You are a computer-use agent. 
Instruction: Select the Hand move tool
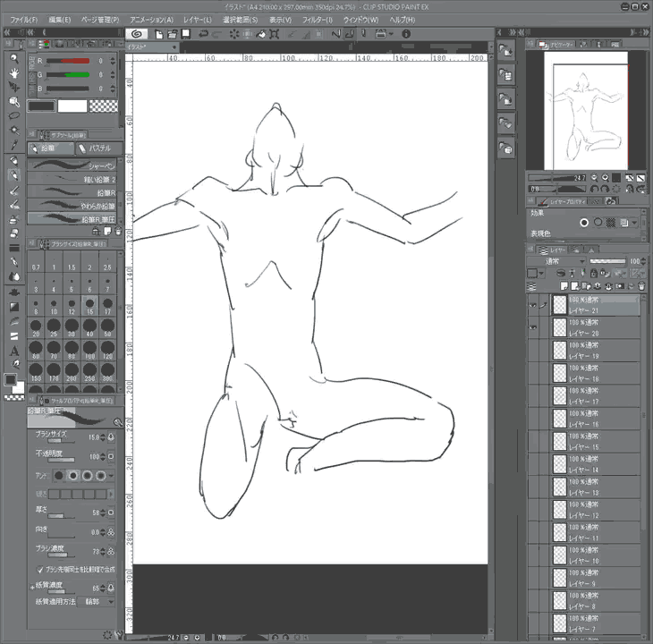(14, 72)
